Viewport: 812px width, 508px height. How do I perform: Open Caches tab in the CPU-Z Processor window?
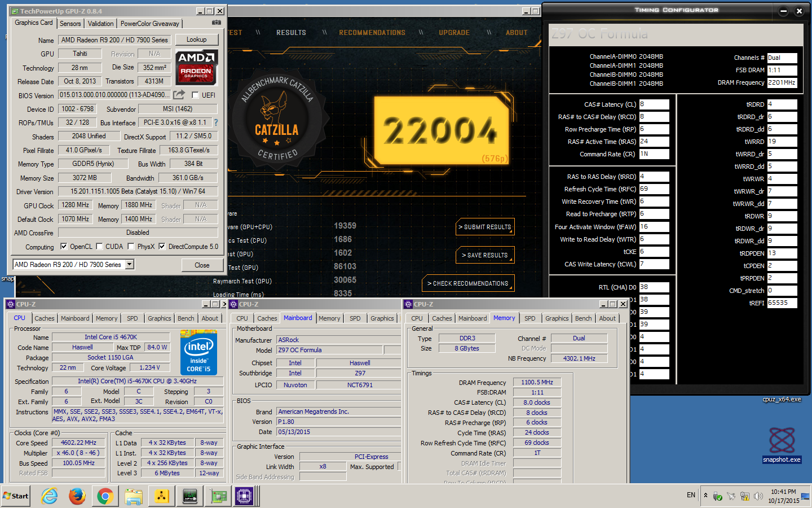(45, 318)
